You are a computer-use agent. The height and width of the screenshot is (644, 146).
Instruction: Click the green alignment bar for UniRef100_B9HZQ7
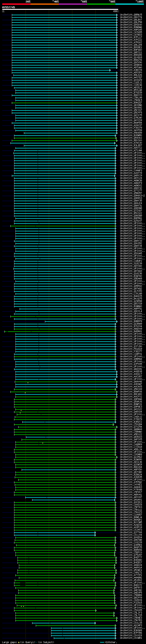point(64,103)
